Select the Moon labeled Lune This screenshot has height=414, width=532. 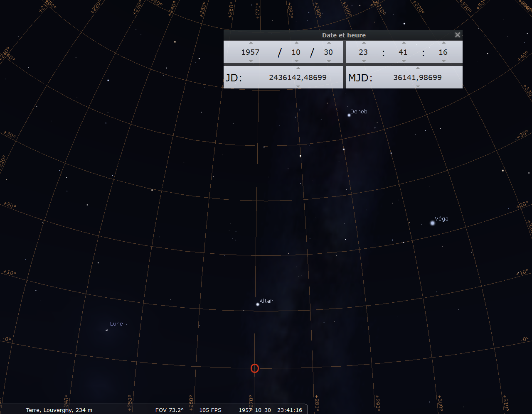(x=107, y=330)
